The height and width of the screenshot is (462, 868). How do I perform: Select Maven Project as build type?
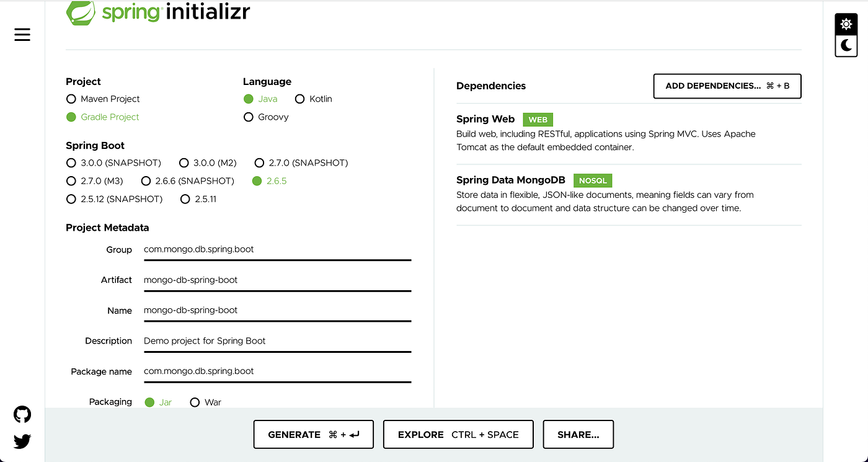click(71, 99)
